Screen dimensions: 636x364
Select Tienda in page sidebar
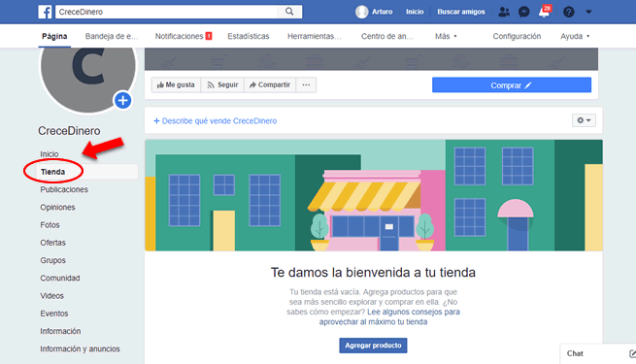52,172
